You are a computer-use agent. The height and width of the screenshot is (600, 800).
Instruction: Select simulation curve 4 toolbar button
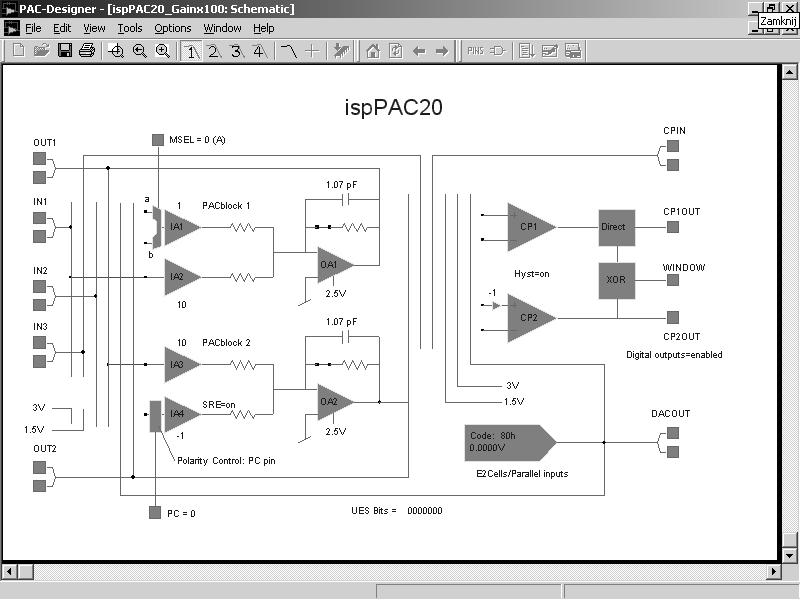tap(260, 51)
